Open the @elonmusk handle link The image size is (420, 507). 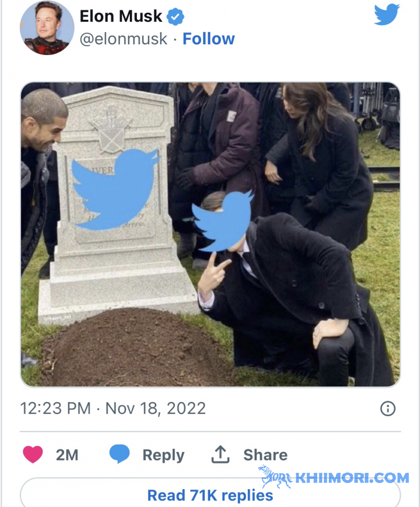pyautogui.click(x=123, y=39)
